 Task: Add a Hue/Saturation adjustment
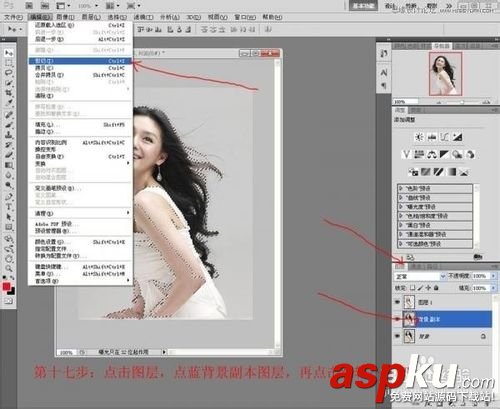coord(419,154)
